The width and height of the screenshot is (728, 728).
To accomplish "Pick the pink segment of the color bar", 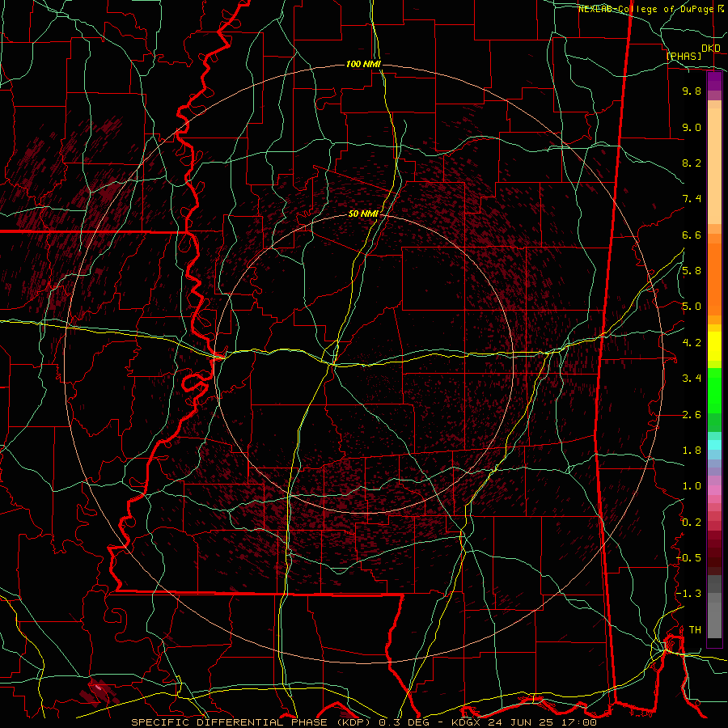I will point(714,490).
